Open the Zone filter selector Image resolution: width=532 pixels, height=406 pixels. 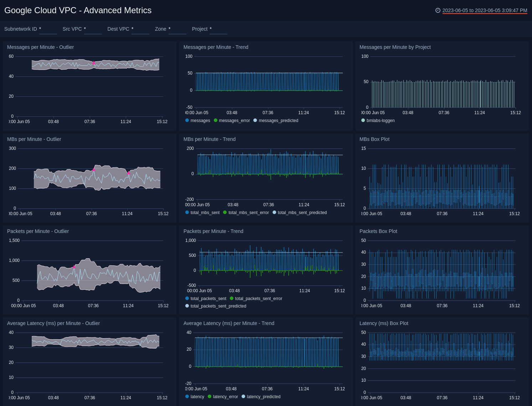coord(177,30)
